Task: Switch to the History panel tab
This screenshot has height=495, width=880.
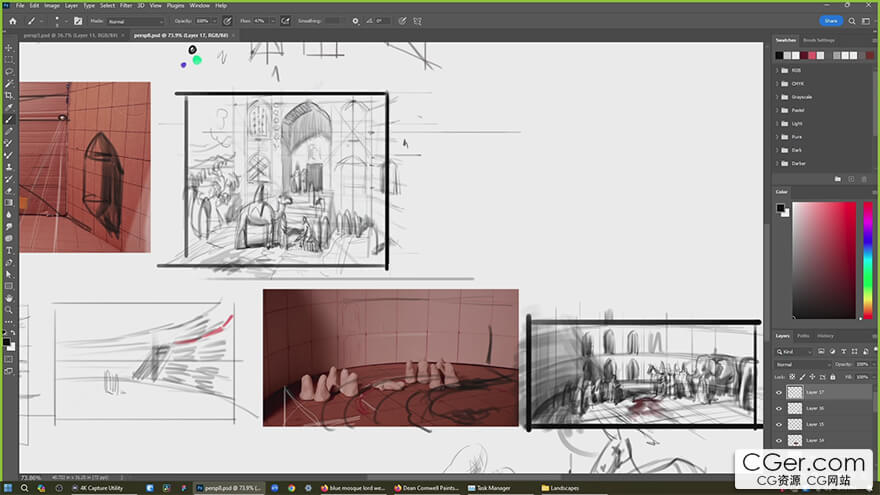Action: tap(825, 336)
